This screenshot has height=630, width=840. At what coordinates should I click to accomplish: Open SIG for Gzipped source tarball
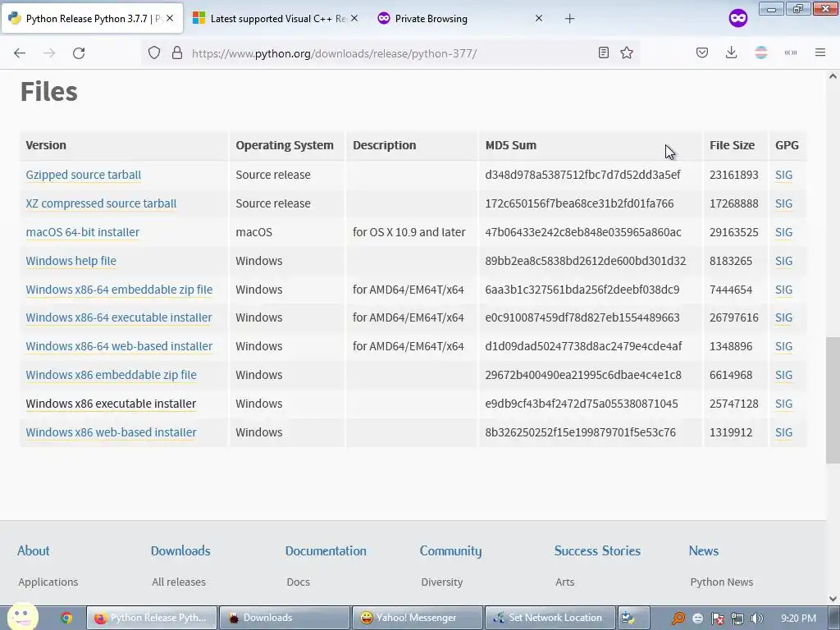coord(783,175)
